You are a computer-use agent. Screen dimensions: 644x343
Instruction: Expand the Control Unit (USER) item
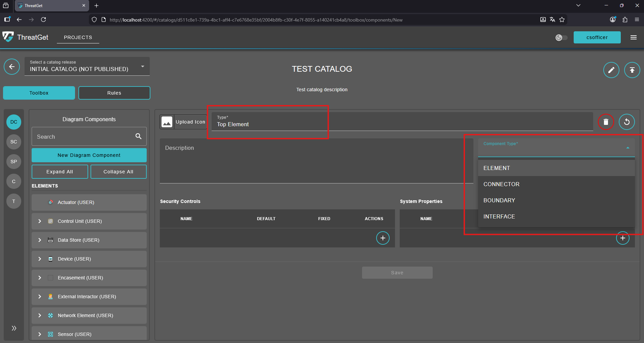point(40,221)
